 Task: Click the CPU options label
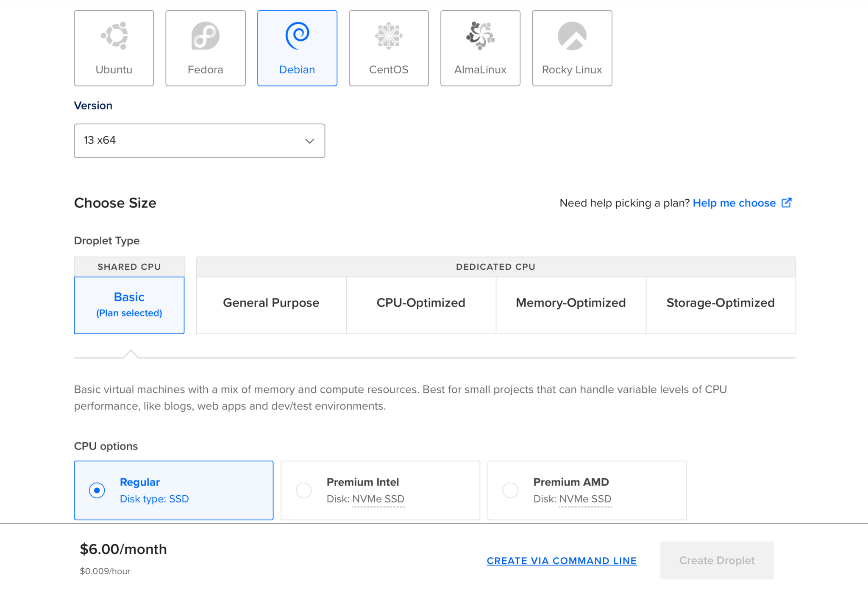pos(106,446)
